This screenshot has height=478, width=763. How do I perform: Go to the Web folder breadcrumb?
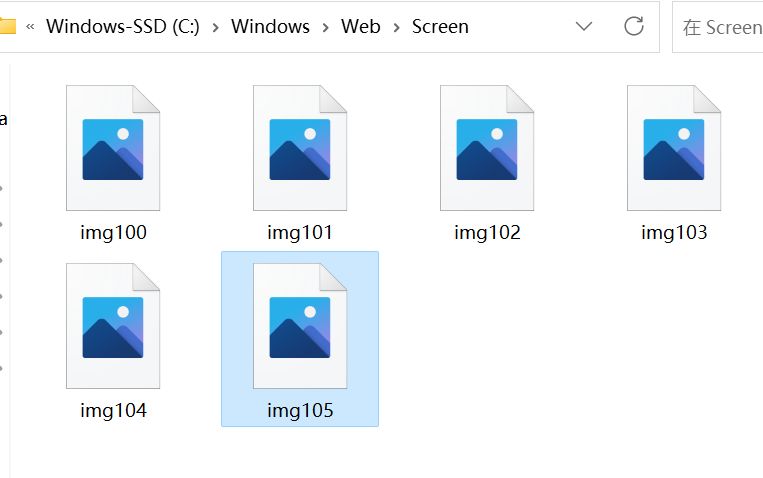point(361,26)
